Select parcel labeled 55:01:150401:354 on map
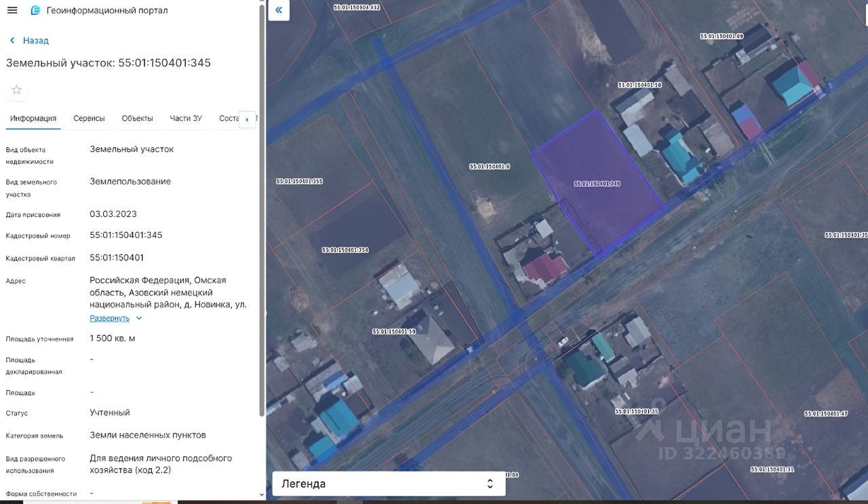The image size is (868, 504). (345, 250)
